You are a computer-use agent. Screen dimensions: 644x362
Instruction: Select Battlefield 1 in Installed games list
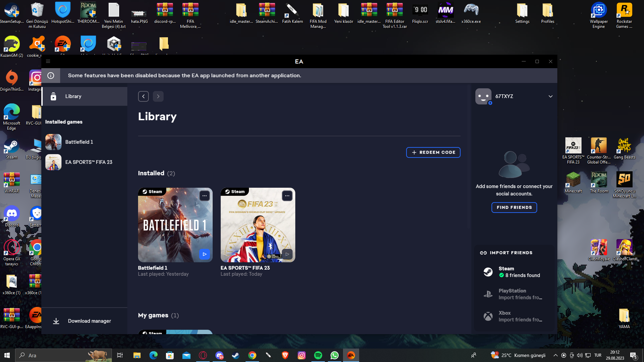(85, 142)
